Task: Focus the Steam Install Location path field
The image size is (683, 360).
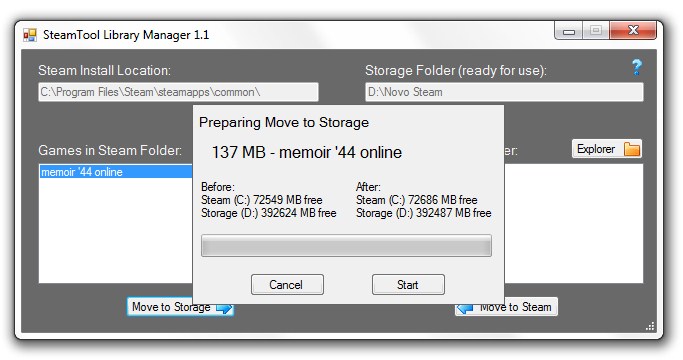Action: click(x=178, y=92)
